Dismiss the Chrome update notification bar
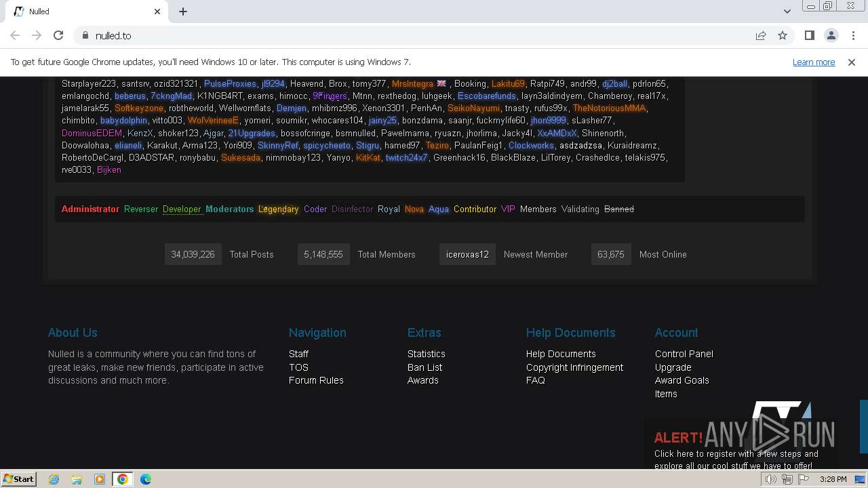 (x=852, y=62)
